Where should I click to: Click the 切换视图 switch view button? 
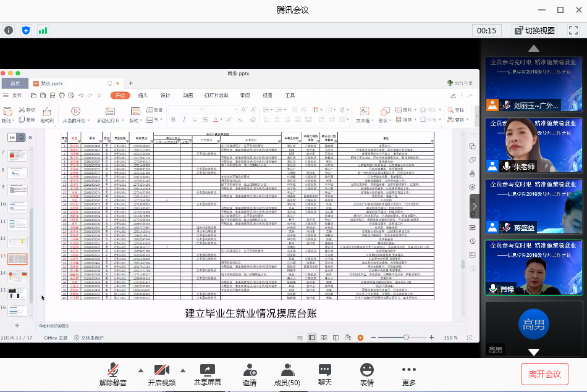pyautogui.click(x=534, y=30)
